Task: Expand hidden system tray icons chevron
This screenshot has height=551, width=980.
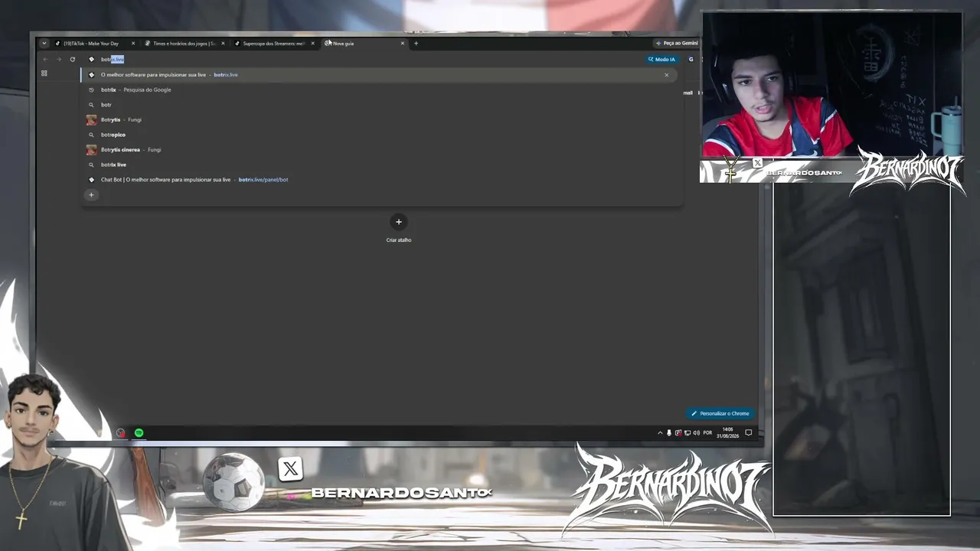Action: tap(660, 433)
